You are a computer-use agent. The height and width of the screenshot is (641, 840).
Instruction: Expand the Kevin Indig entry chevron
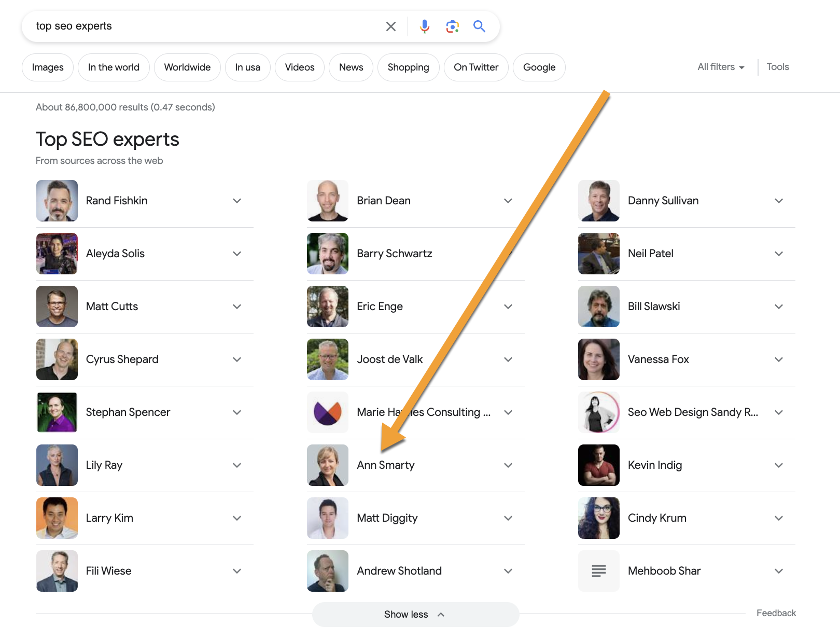779,465
